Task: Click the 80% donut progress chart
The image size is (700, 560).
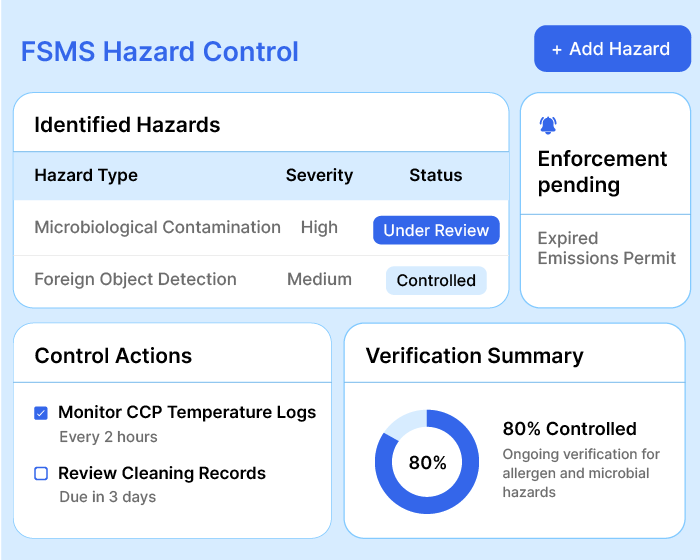Action: coord(427,462)
